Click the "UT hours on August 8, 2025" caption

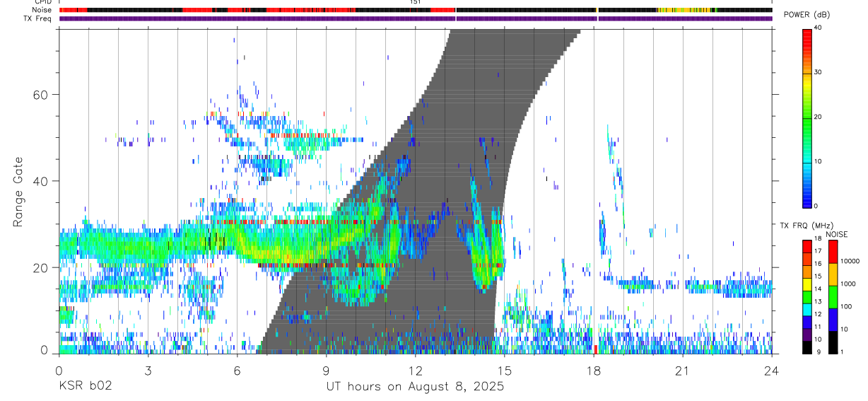tap(415, 387)
